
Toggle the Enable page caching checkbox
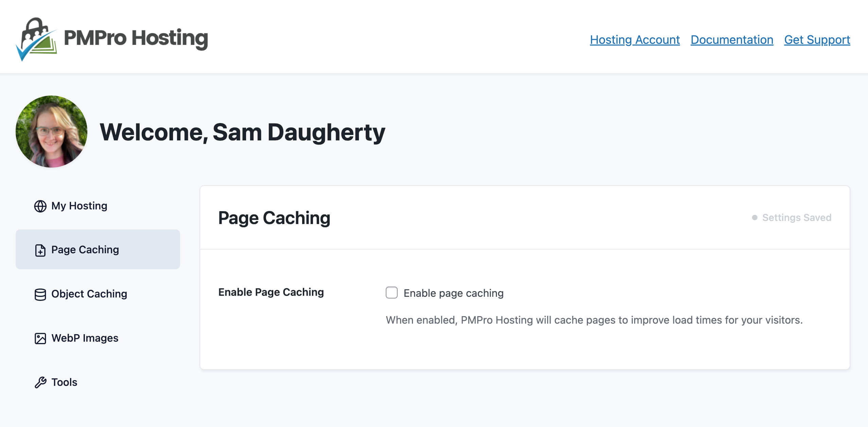pos(392,292)
